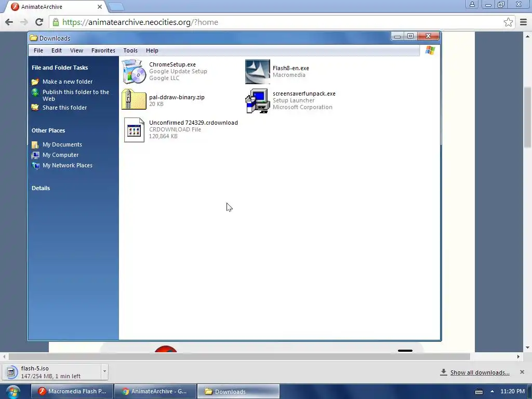Open flash-5.iso download options arrow
The width and height of the screenshot is (532, 399).
104,371
